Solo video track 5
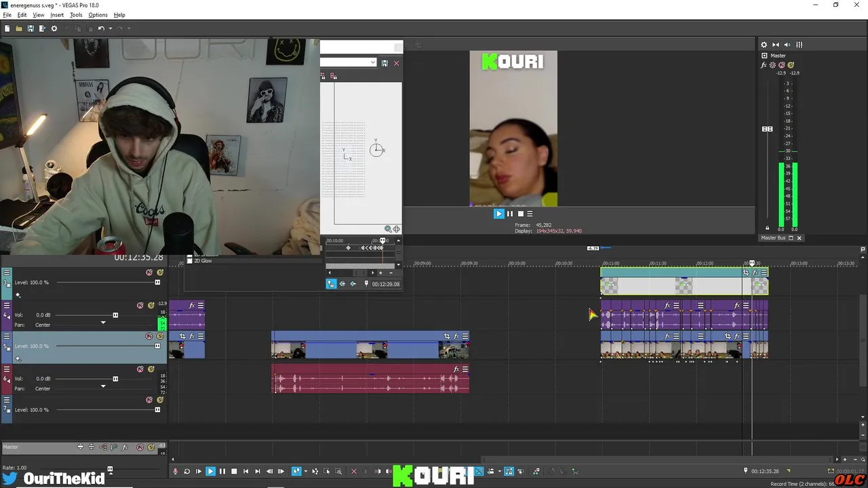This screenshot has height=488, width=868. click(x=160, y=336)
